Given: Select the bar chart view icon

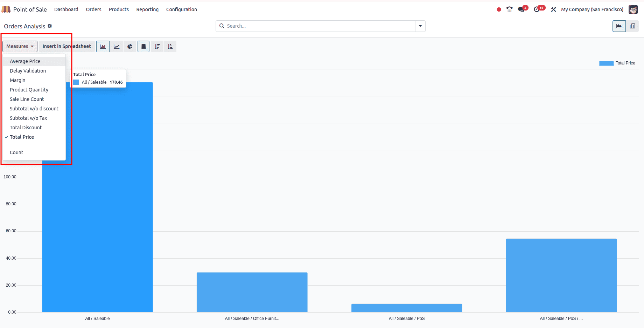Looking at the screenshot, I should tap(103, 46).
